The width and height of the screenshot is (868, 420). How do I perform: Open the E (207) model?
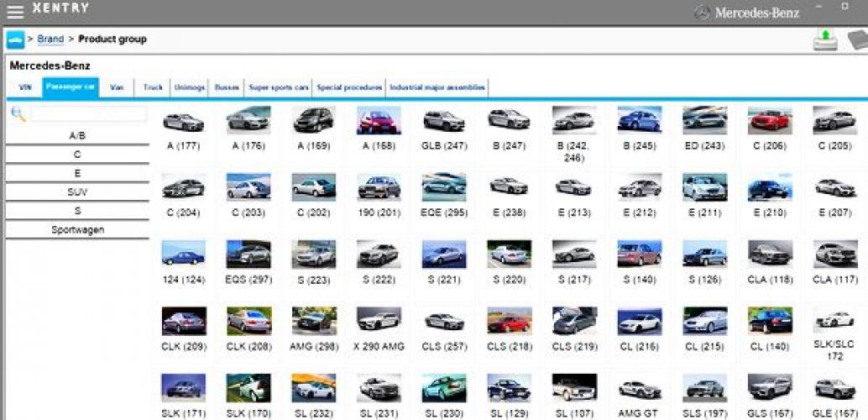pos(834,187)
